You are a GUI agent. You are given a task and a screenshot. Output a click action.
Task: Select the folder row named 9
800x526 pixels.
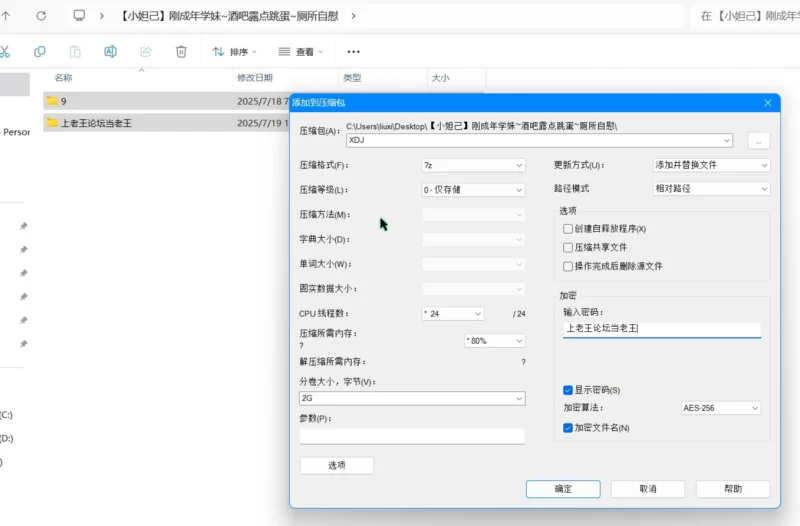(166, 101)
